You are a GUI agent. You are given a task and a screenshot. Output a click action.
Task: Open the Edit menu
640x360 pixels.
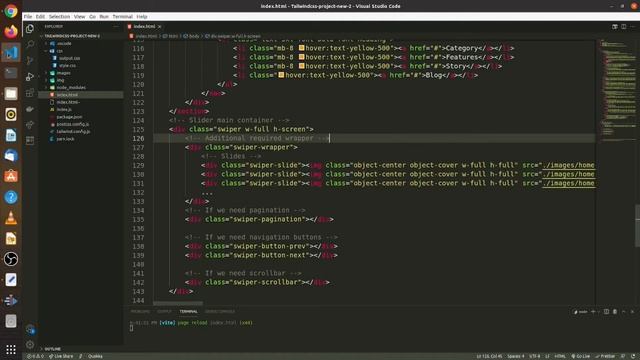[40, 17]
